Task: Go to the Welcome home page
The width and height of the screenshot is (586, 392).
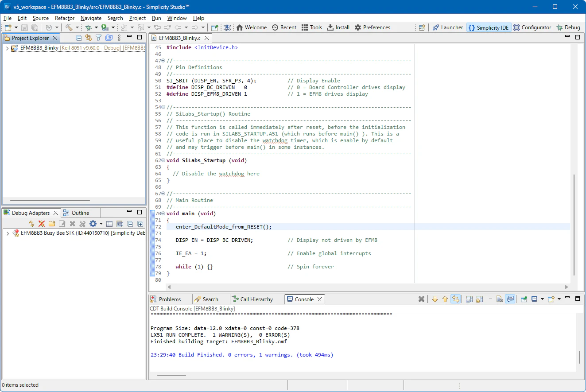Action: pos(252,27)
